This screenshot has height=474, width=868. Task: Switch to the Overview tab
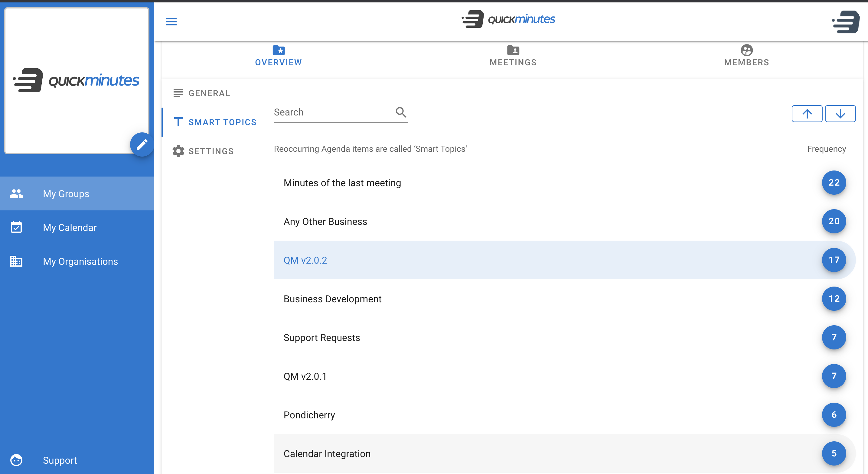[x=279, y=56]
